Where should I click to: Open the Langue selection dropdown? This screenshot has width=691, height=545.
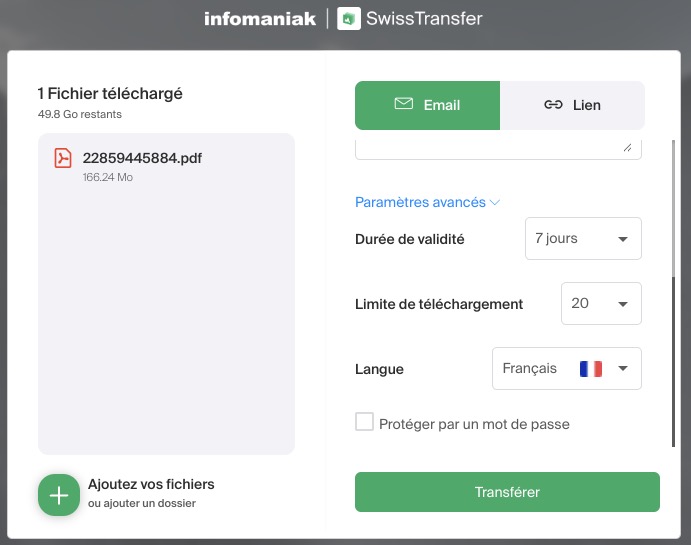(567, 369)
